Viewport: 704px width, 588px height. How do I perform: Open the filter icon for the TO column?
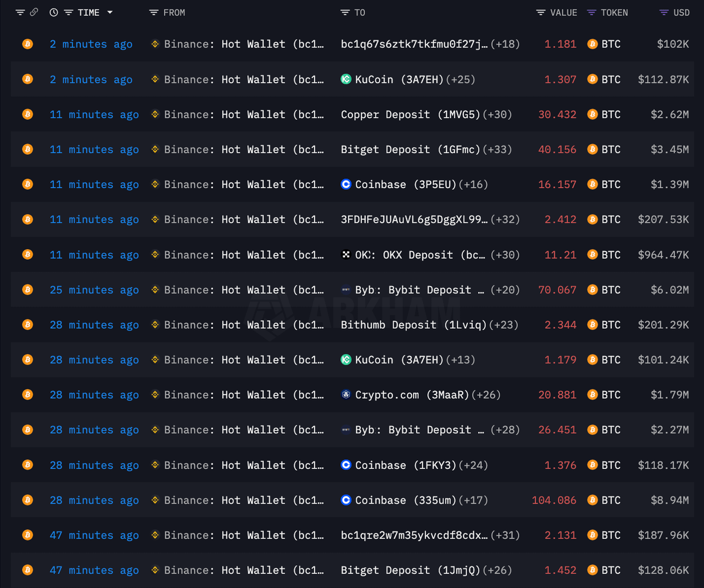[345, 12]
